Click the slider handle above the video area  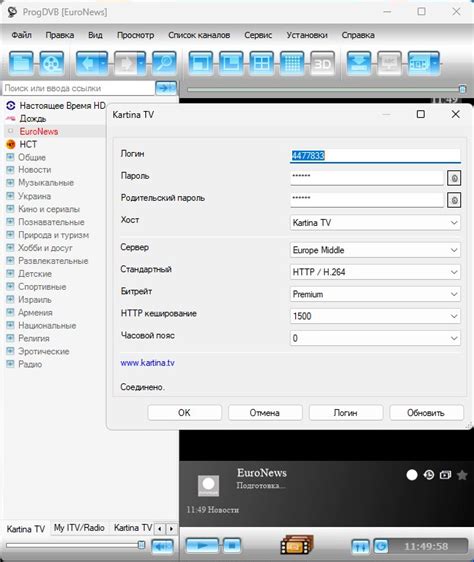click(463, 89)
